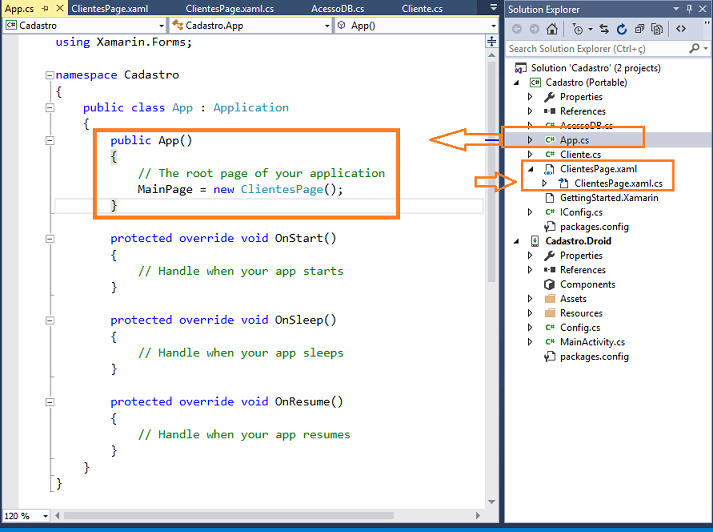This screenshot has width=713, height=532.
Task: Click the Sync with Active Document icon
Action: (x=605, y=29)
